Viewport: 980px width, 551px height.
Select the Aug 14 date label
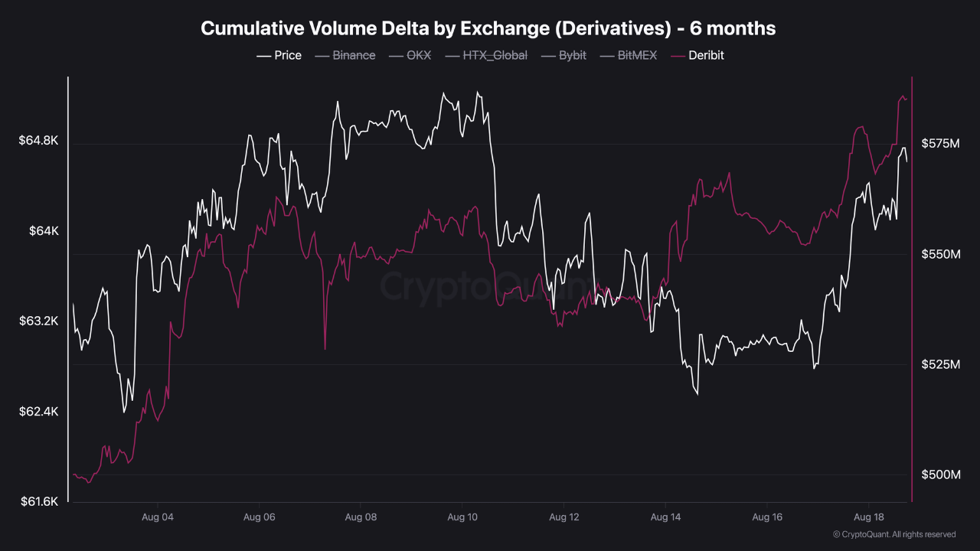(665, 517)
